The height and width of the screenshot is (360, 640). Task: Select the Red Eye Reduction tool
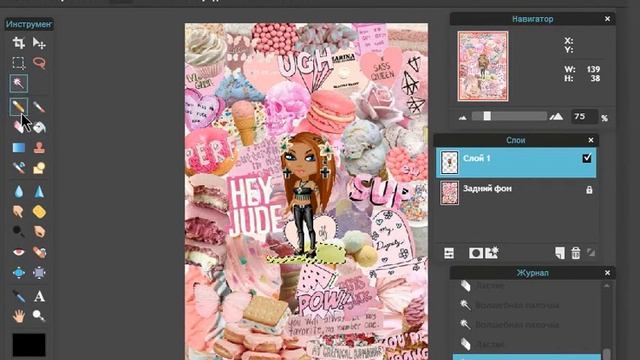[x=18, y=252]
